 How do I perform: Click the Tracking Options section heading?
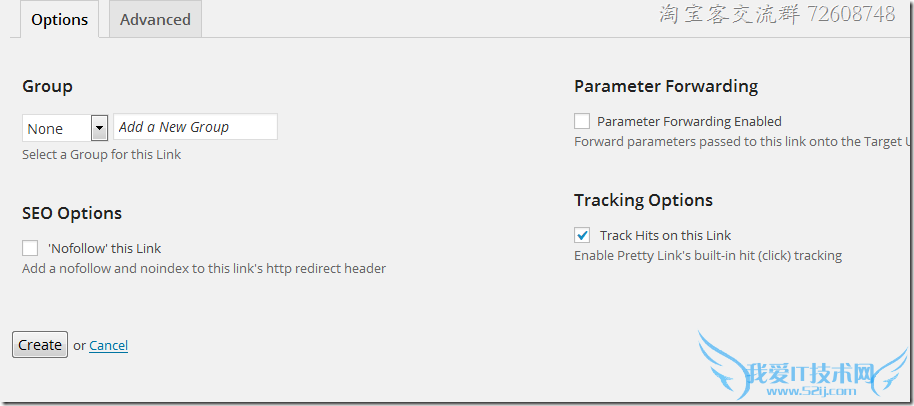tap(643, 200)
